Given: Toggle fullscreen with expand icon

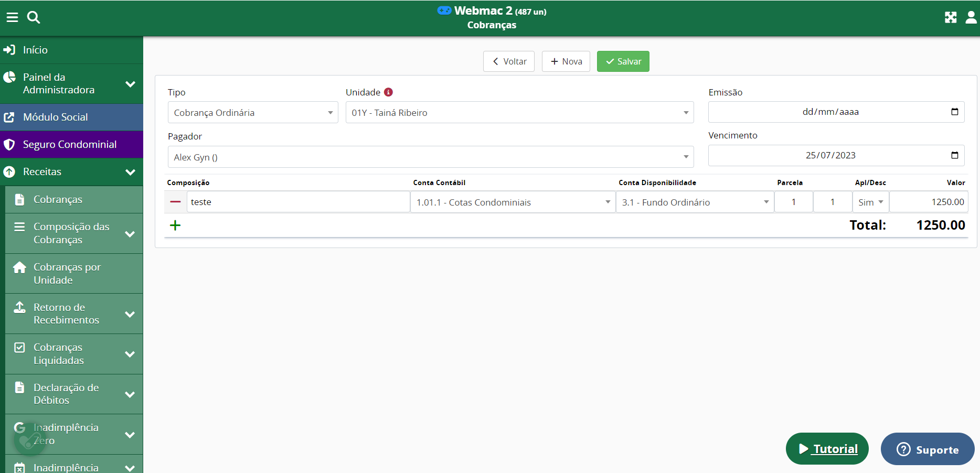Looking at the screenshot, I should (950, 17).
